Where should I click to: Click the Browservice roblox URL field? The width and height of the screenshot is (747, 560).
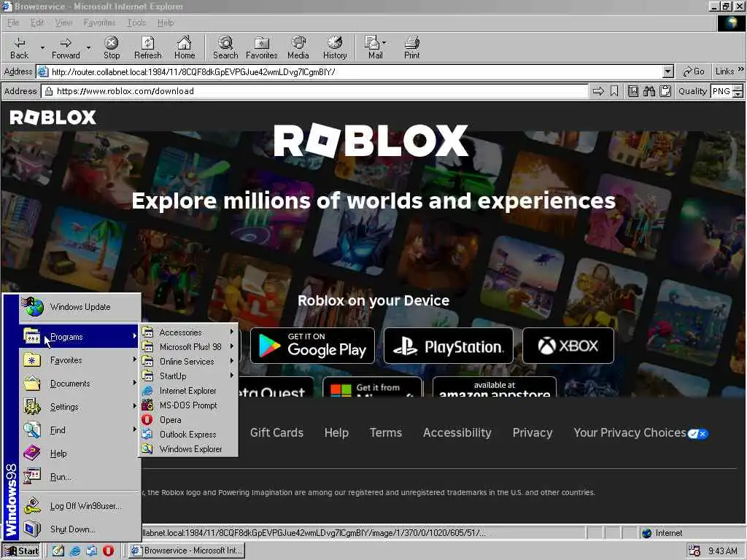pyautogui.click(x=315, y=91)
